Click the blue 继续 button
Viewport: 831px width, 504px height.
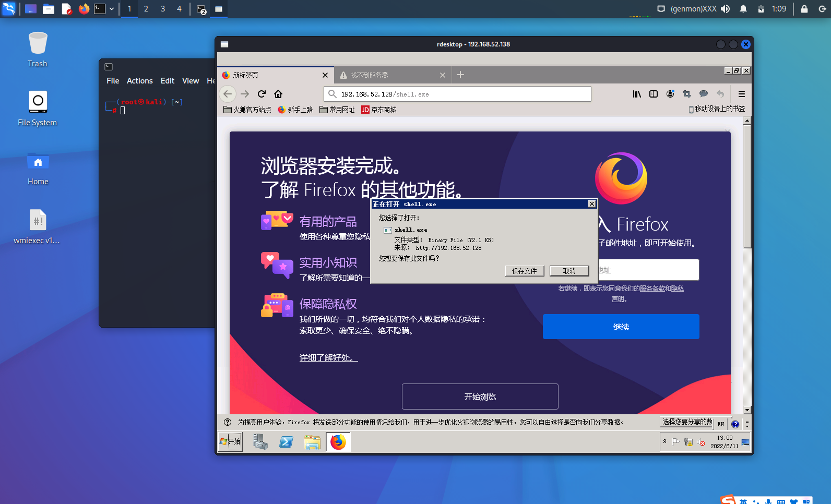point(621,327)
